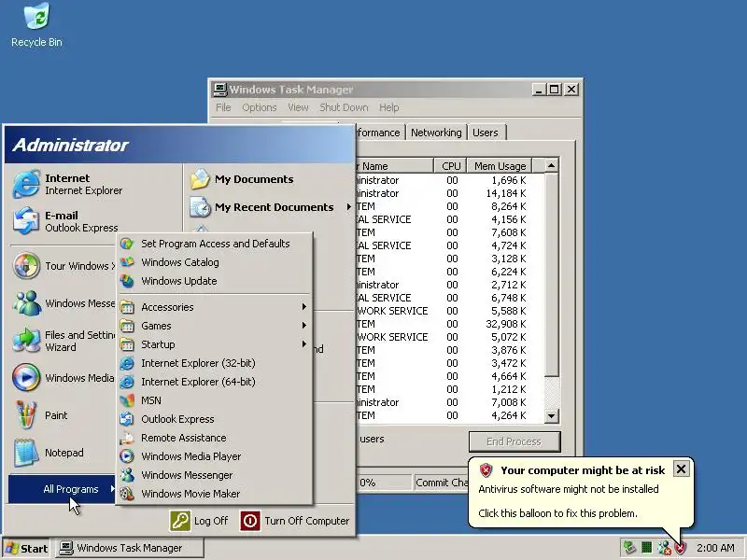The height and width of the screenshot is (560, 747).
Task: Expand the Accessories submenu
Action: [x=215, y=307]
